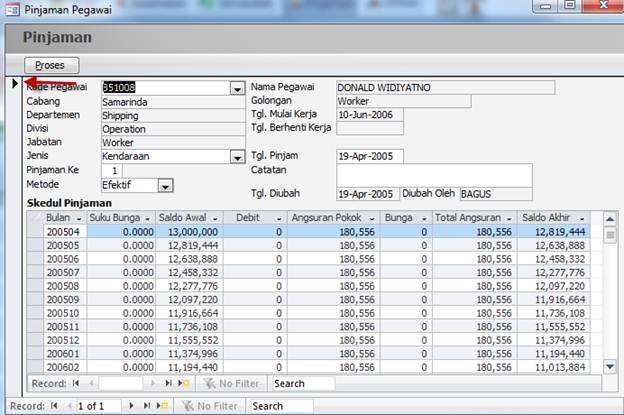The height and width of the screenshot is (415, 624).
Task: Go to first record in main form navigator
Action: pos(54,406)
